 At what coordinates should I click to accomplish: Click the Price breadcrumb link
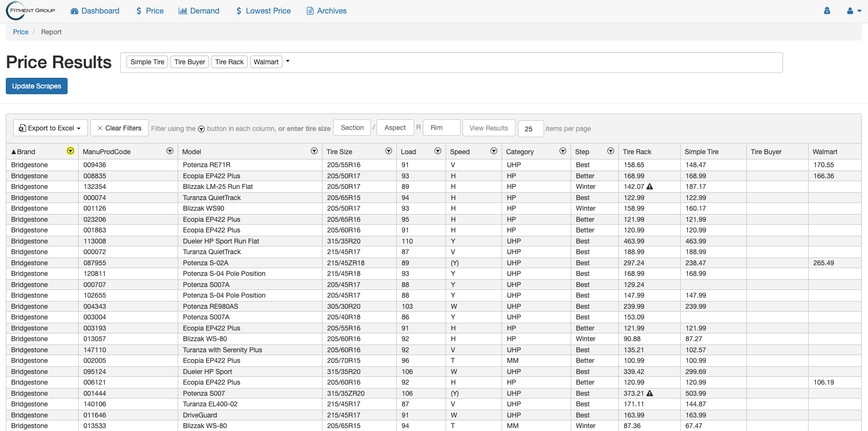click(21, 32)
